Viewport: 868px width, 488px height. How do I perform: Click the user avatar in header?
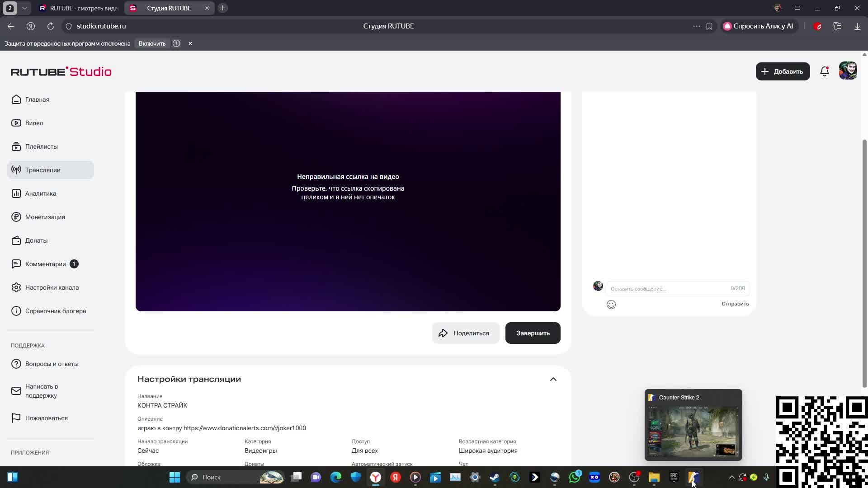848,71
